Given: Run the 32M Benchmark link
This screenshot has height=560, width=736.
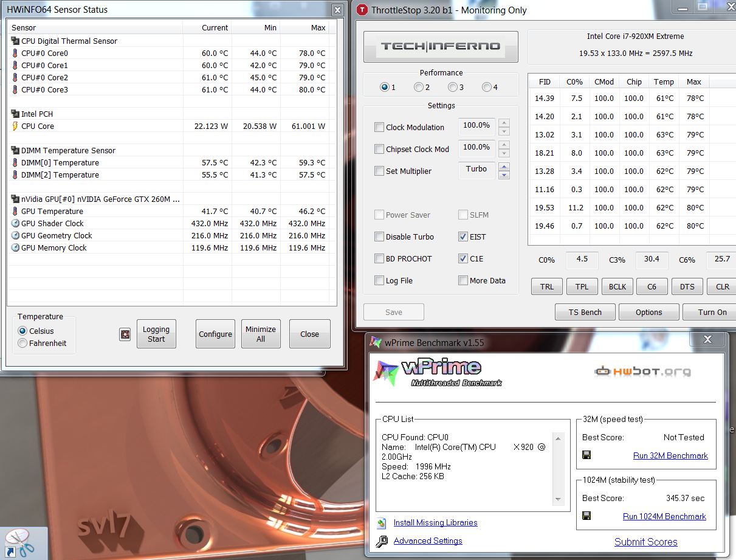Looking at the screenshot, I should tap(670, 455).
